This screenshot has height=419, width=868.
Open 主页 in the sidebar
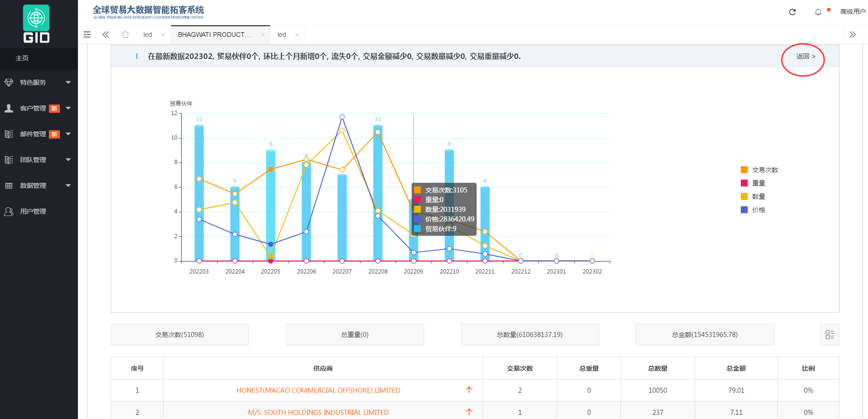click(x=39, y=58)
